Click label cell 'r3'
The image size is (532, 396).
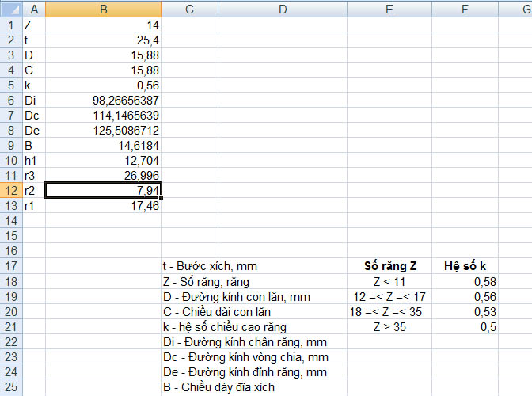click(34, 176)
